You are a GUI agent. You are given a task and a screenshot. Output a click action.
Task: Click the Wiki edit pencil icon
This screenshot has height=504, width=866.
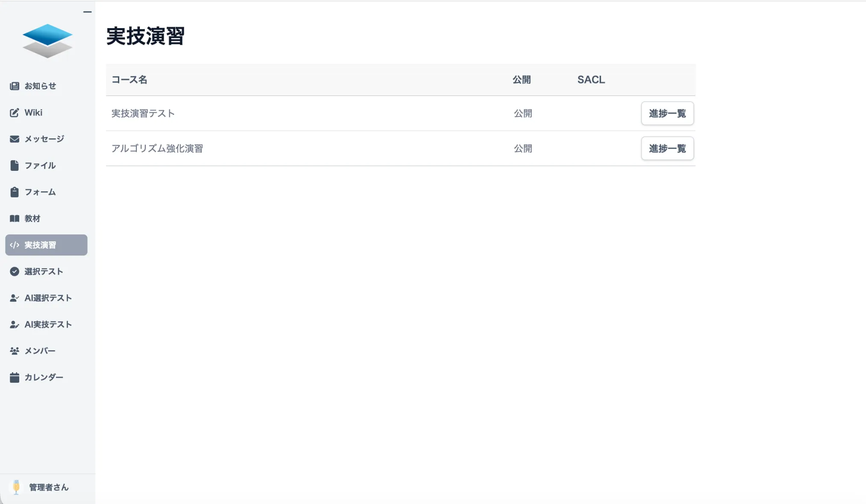(x=15, y=113)
